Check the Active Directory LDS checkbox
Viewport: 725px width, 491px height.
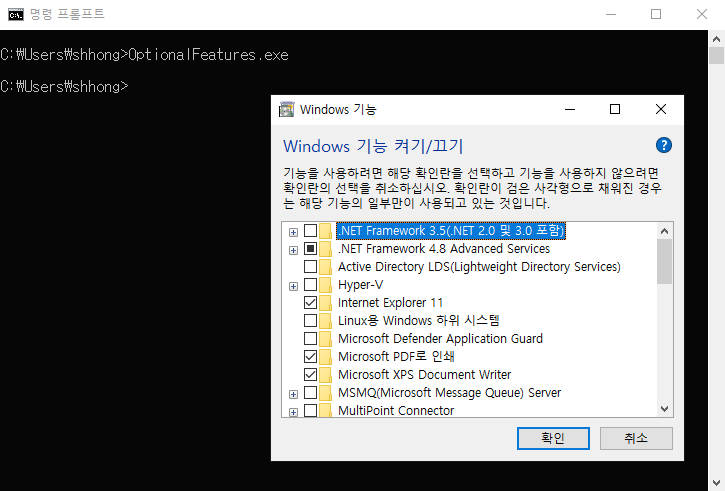pos(310,267)
